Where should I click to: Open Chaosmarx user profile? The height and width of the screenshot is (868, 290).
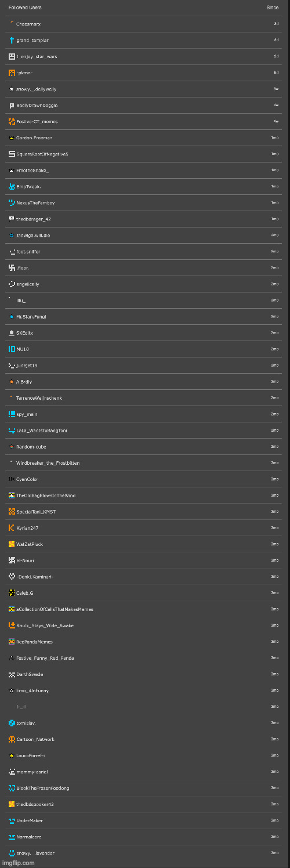pyautogui.click(x=28, y=24)
